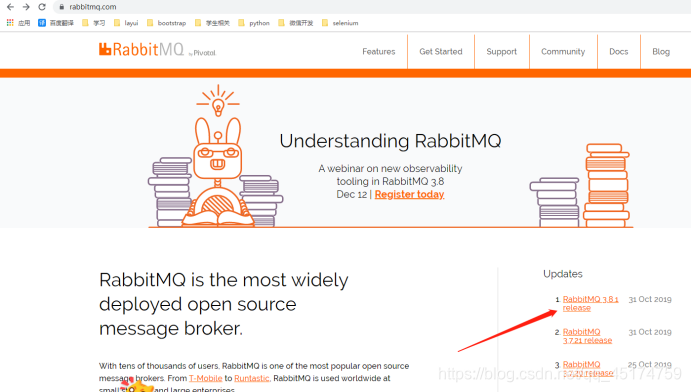This screenshot has height=392, width=691.
Task: Click the 'by Pivotal' text beside logo
Action: pos(203,53)
